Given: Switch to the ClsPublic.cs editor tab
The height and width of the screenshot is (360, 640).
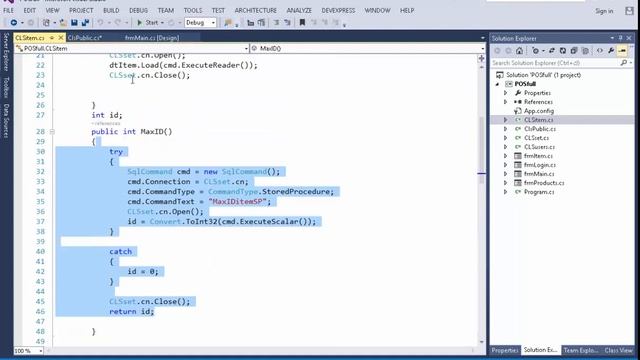Looking at the screenshot, I should pyautogui.click(x=85, y=38).
